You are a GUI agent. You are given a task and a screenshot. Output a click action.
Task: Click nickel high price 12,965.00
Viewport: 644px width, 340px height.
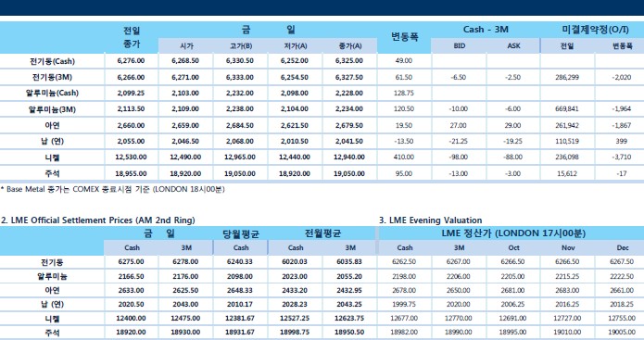pyautogui.click(x=240, y=157)
